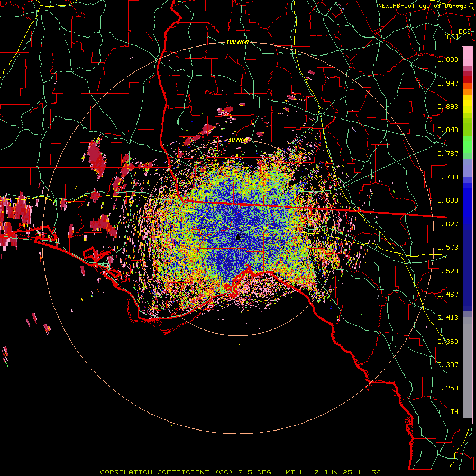
Task: Pick the red color bar segment
Action: pos(467,79)
